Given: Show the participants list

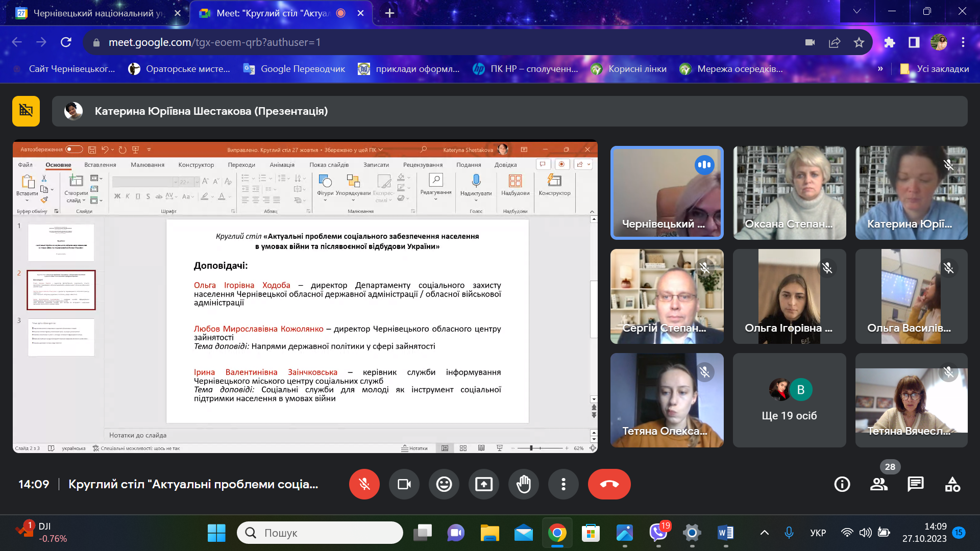Looking at the screenshot, I should pos(878,484).
